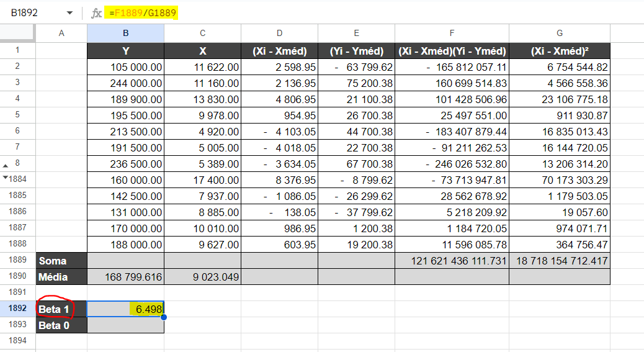Select cell with value 9 627.00

click(202, 245)
